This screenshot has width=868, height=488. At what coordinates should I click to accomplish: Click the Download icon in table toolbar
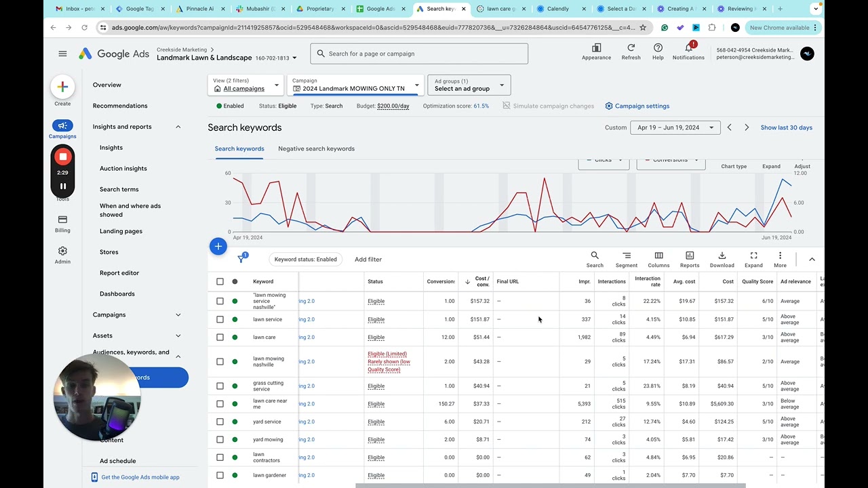[722, 256]
